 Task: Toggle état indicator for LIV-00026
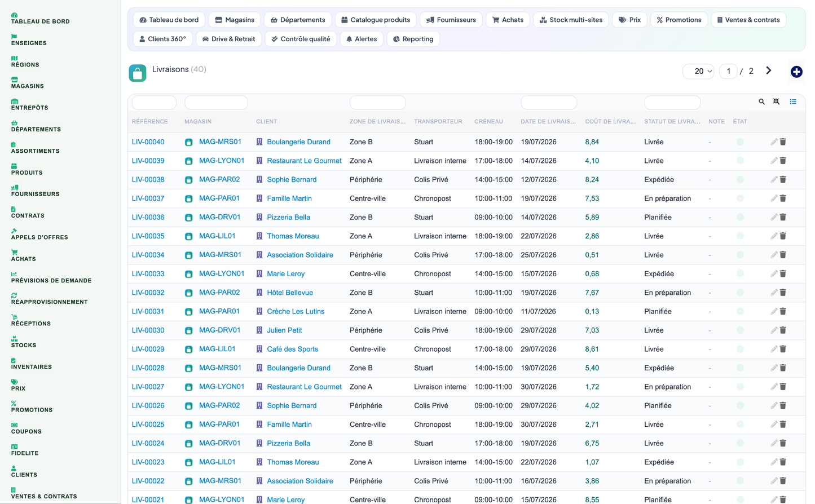pos(740,405)
